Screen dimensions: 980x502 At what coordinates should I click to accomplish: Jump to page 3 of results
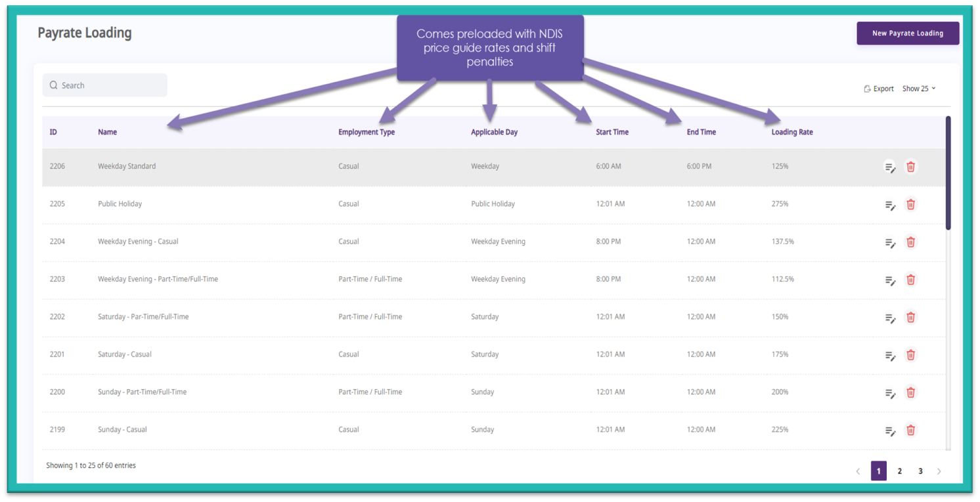click(920, 471)
